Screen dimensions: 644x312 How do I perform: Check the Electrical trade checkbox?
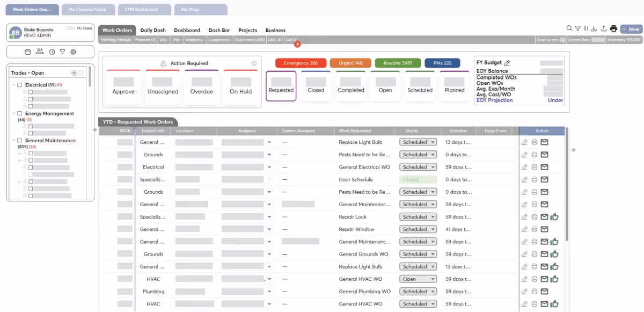coord(20,85)
